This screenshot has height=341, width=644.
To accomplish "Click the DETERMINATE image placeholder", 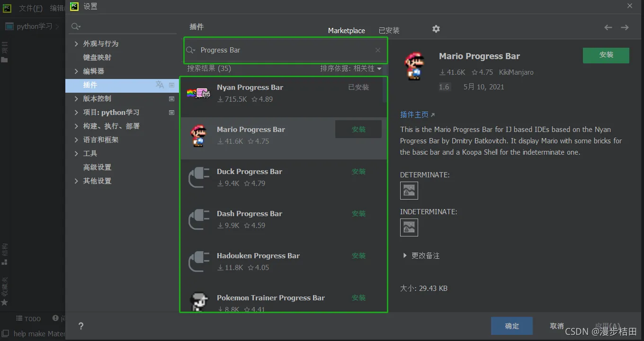I will [x=409, y=191].
